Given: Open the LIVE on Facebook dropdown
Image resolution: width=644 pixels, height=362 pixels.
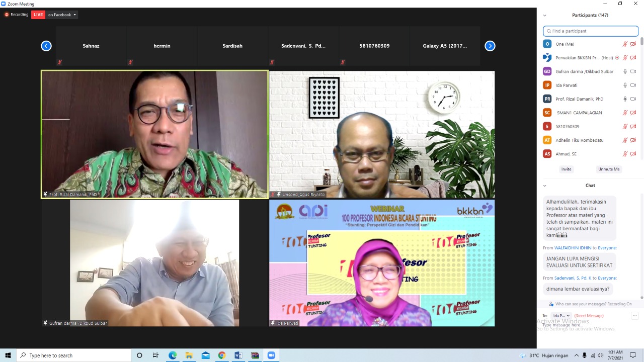Looking at the screenshot, I should [x=62, y=15].
